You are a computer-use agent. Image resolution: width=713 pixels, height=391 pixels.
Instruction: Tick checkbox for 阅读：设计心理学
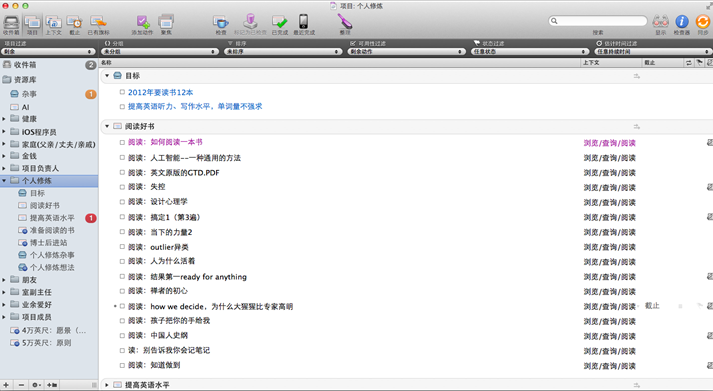pos(122,201)
